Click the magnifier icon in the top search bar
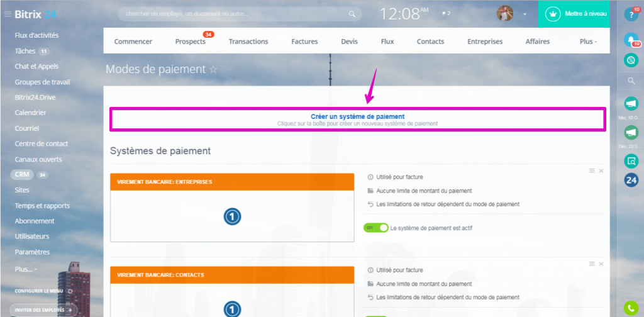 (352, 14)
